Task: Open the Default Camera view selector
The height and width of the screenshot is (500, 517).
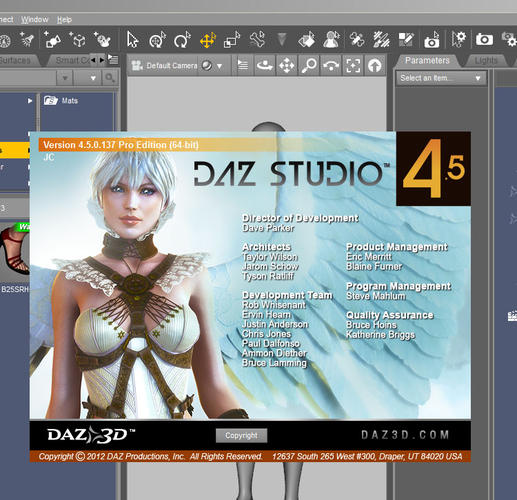Action: click(x=165, y=66)
